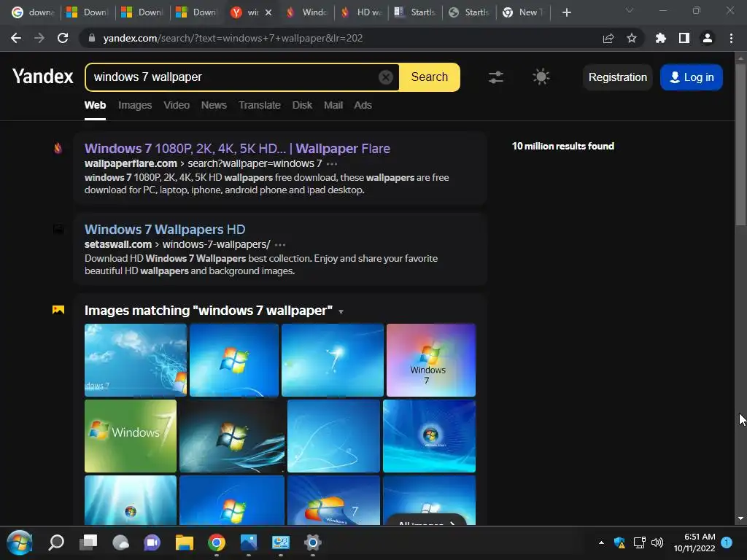Open the Mail tab
The image size is (747, 560).
[x=333, y=105]
